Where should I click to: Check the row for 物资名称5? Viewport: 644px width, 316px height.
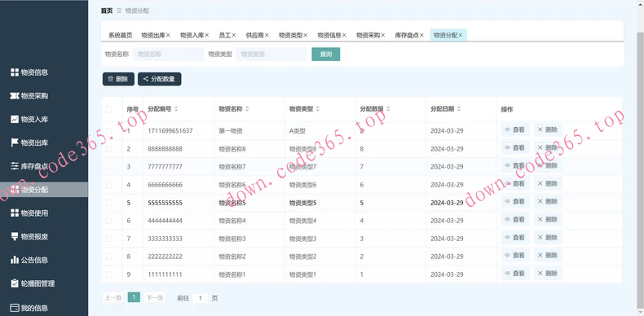(108, 203)
